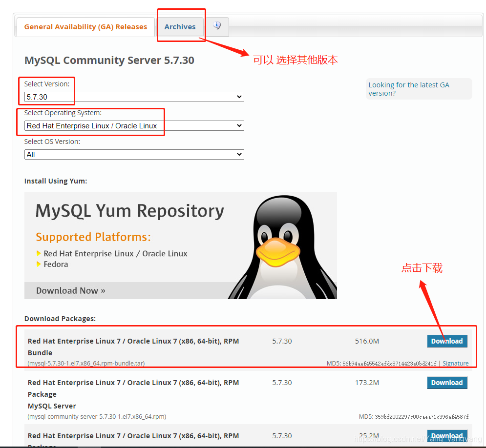This screenshot has width=486, height=448.
Task: Open the Select Version dropdown showing 5.7.30
Action: (134, 97)
